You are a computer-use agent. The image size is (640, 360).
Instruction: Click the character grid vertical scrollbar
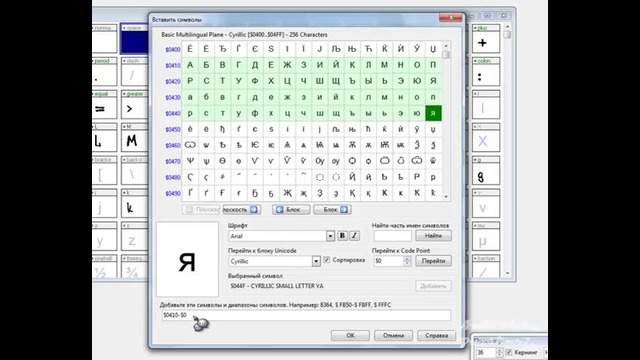tap(446, 121)
